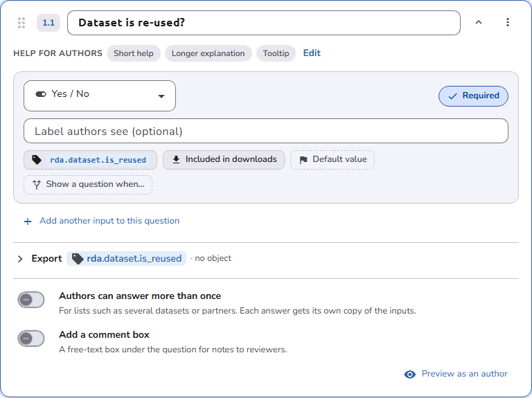Collapse the question with the up chevron
The image size is (532, 398).
pyautogui.click(x=479, y=22)
